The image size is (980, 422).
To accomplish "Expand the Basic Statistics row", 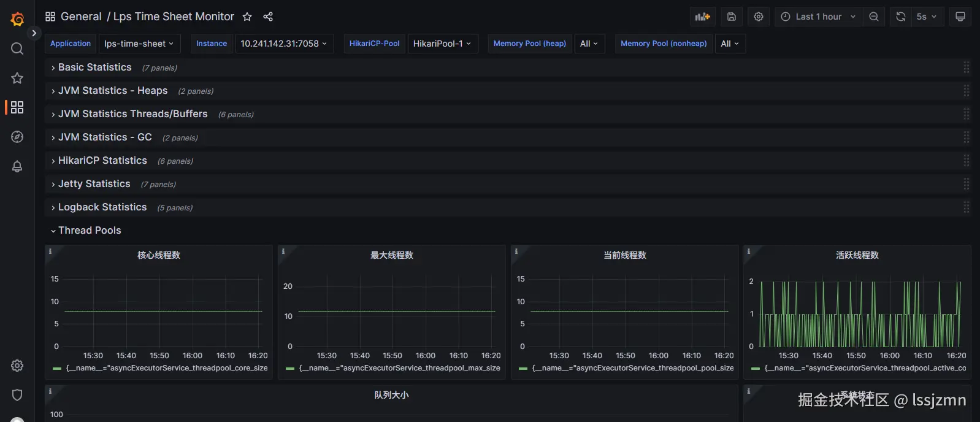I will tap(94, 67).
